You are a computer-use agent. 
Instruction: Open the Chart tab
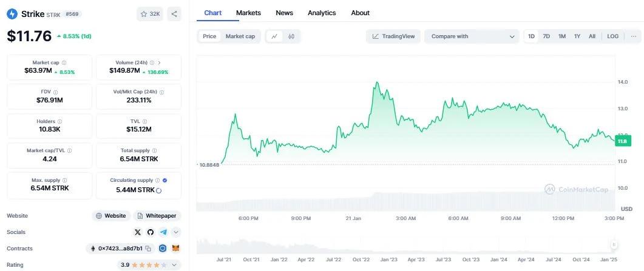pos(213,13)
